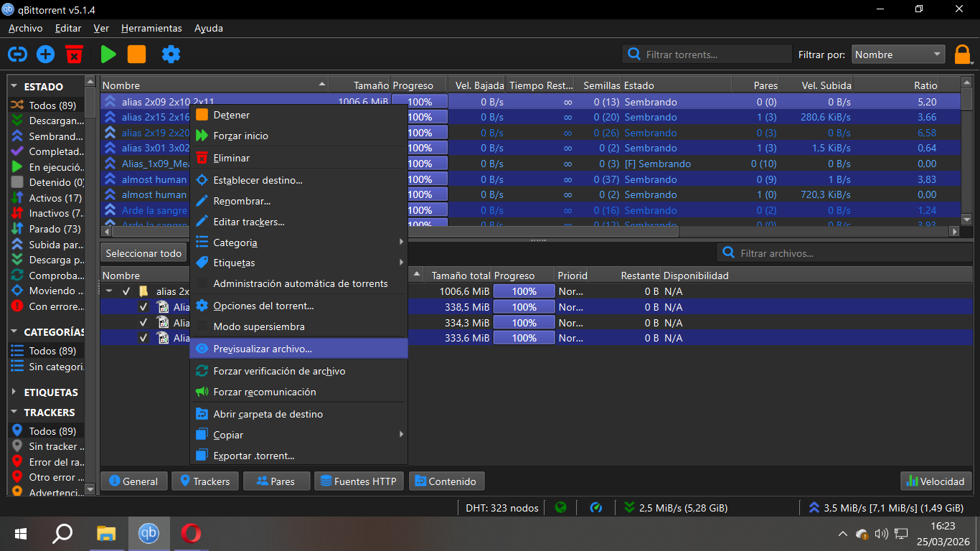This screenshot has width=980, height=551.
Task: Open the Filtrar por Nombre dropdown
Action: 898,55
